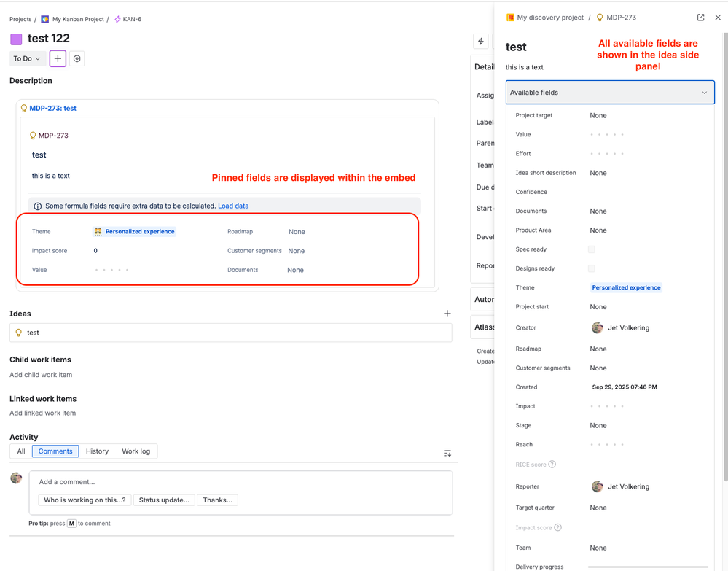Click the Delivery progress bar
Screen dimensions: 728x571
[648, 567]
